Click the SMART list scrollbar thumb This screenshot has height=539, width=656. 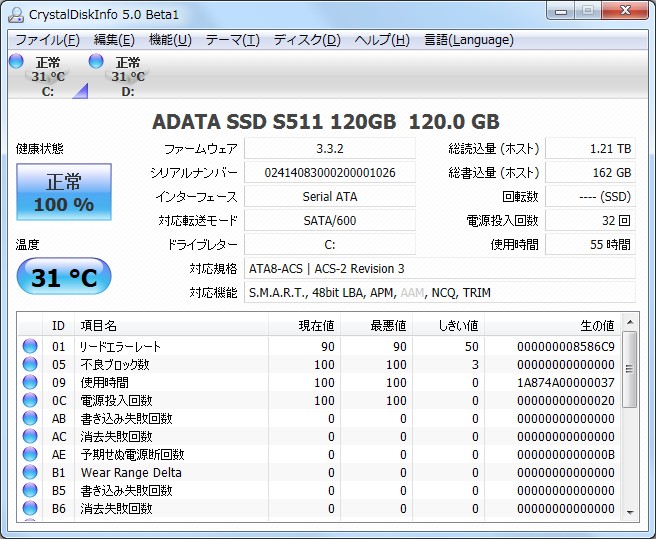pos(629,369)
